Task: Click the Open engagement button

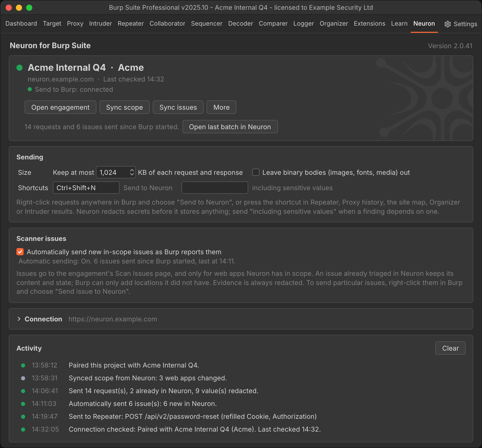Action: [x=61, y=107]
